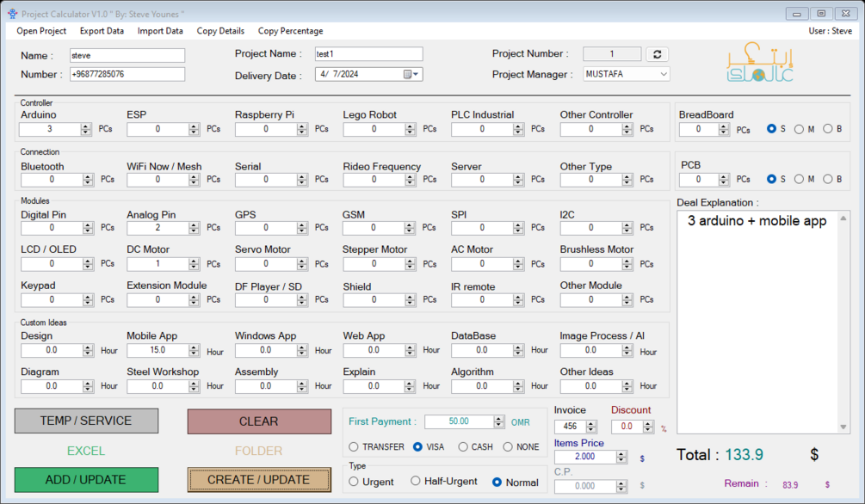
Task: Click the company logo image
Action: (x=760, y=62)
